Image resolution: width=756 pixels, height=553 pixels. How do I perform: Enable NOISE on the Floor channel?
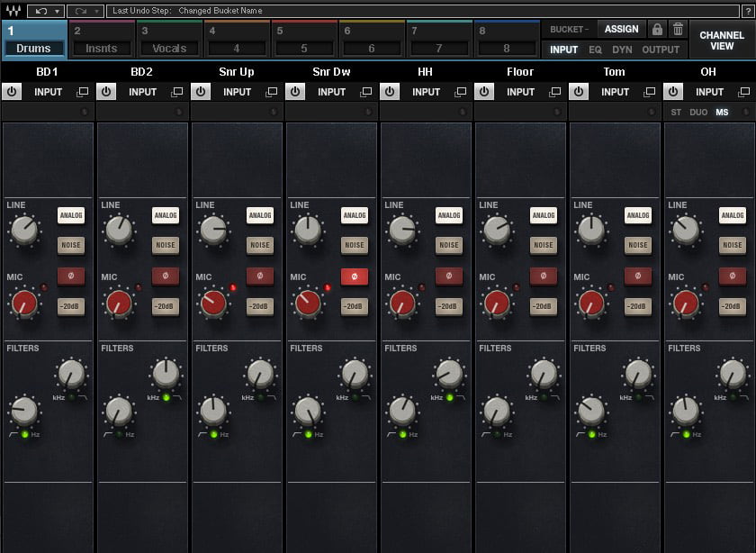(543, 245)
